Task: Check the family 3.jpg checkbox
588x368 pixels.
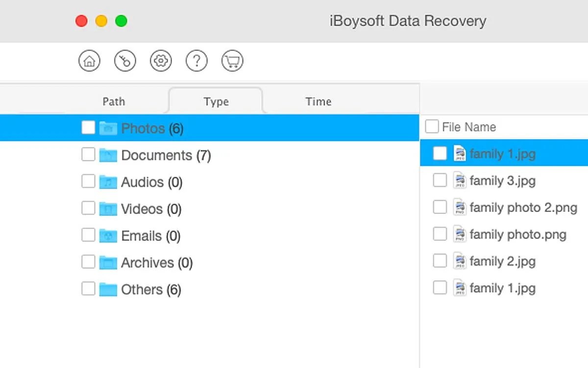Action: tap(440, 181)
